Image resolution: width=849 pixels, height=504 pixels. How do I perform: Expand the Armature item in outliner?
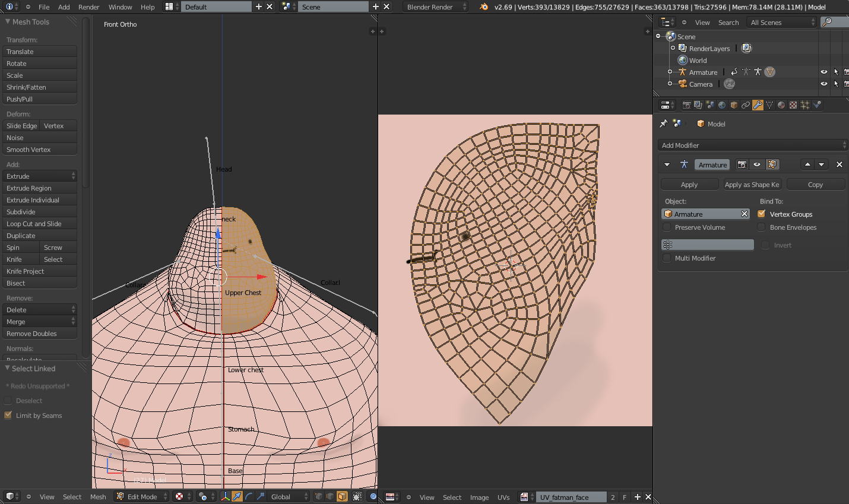tap(670, 72)
